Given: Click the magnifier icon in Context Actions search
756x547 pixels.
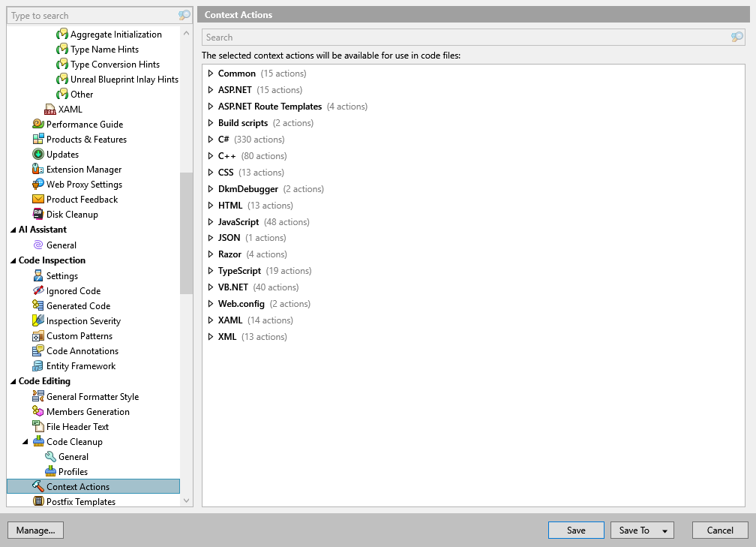Looking at the screenshot, I should pos(736,38).
